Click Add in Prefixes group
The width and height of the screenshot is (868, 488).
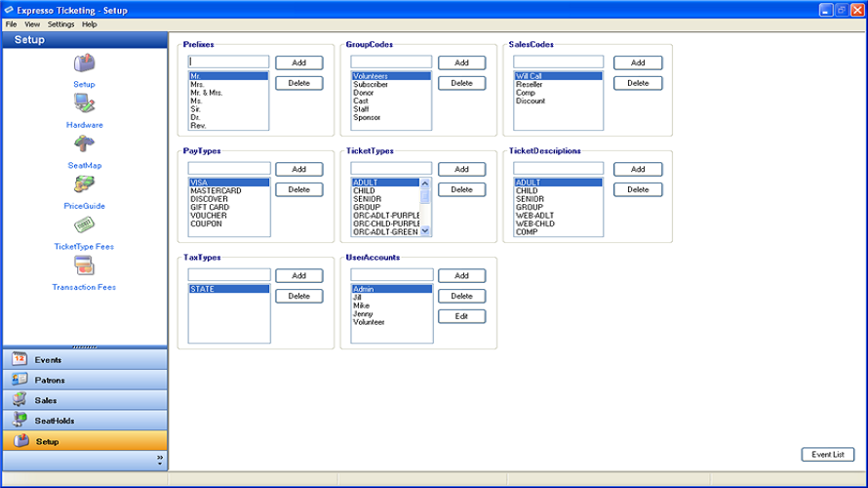point(299,62)
